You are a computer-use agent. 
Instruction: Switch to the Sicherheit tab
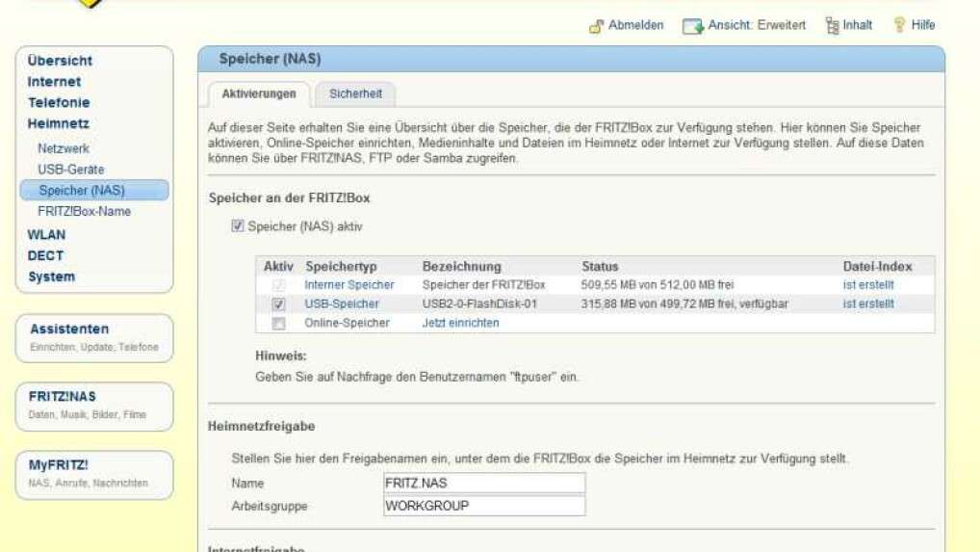tap(355, 93)
